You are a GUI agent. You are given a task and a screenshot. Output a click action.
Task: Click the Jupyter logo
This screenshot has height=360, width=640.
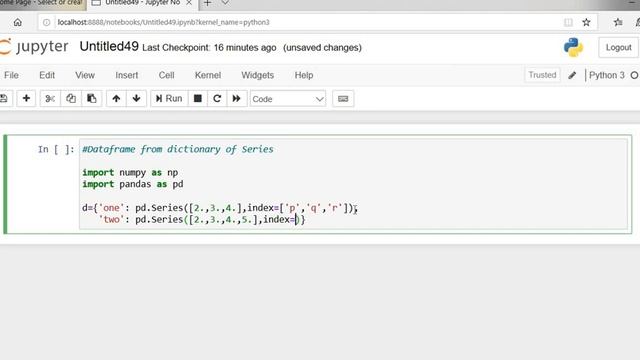[x=34, y=47]
